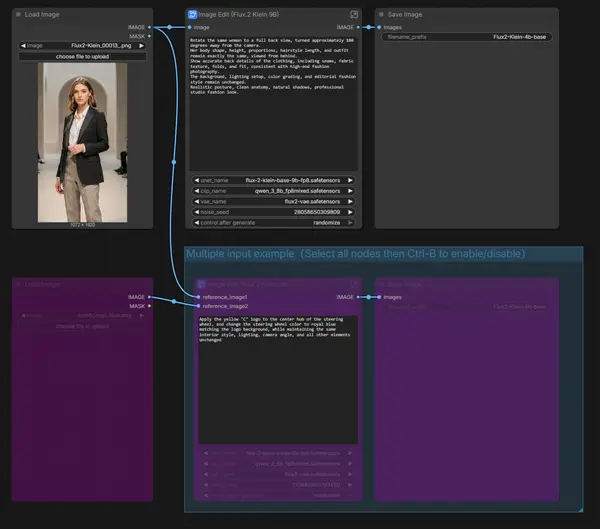Viewport: 600px width, 529px height.
Task: Open the Flux2-Klein_00013_.png image file combo
Action: tap(82, 46)
